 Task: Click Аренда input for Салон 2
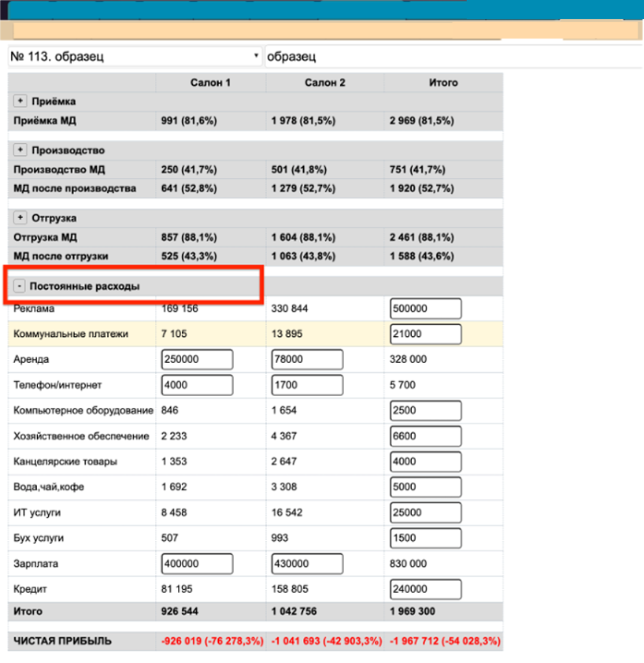[x=307, y=359]
